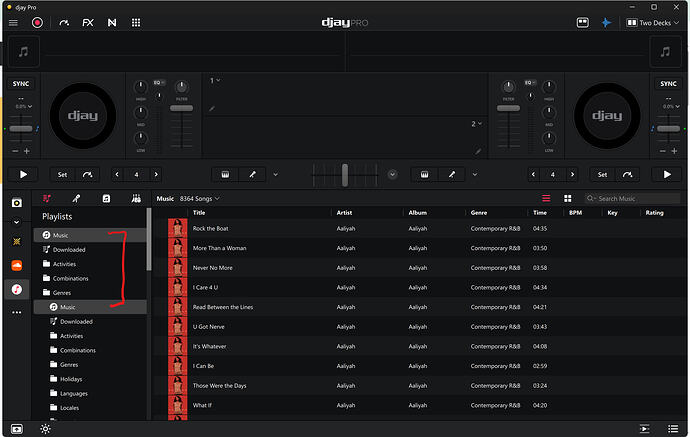This screenshot has height=437, width=690.
Task: Open the SoundCloud source icon
Action: click(x=17, y=265)
